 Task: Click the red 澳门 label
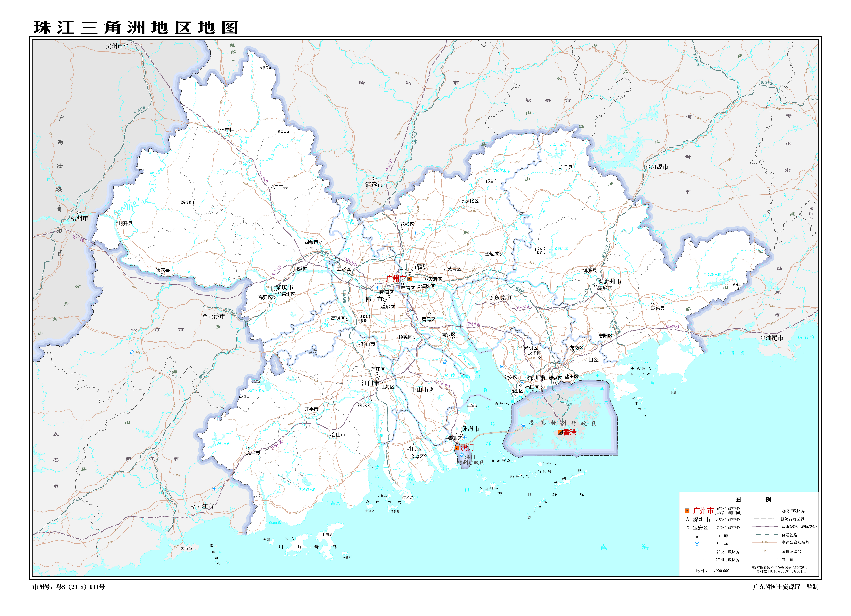coord(467,448)
